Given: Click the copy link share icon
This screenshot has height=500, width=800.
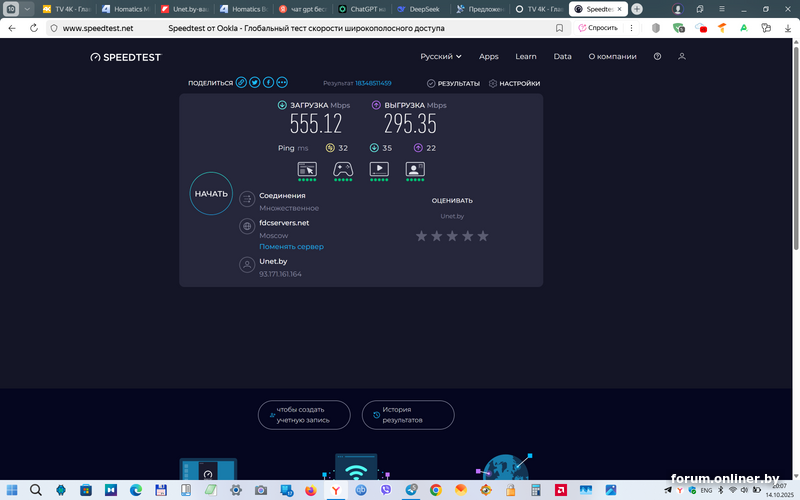Looking at the screenshot, I should 241,83.
